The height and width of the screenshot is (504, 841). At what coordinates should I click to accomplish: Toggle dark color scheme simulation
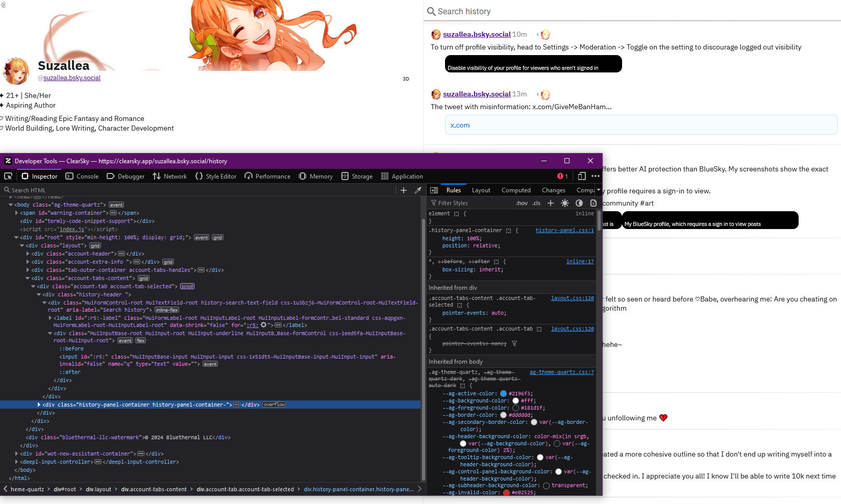tap(579, 203)
